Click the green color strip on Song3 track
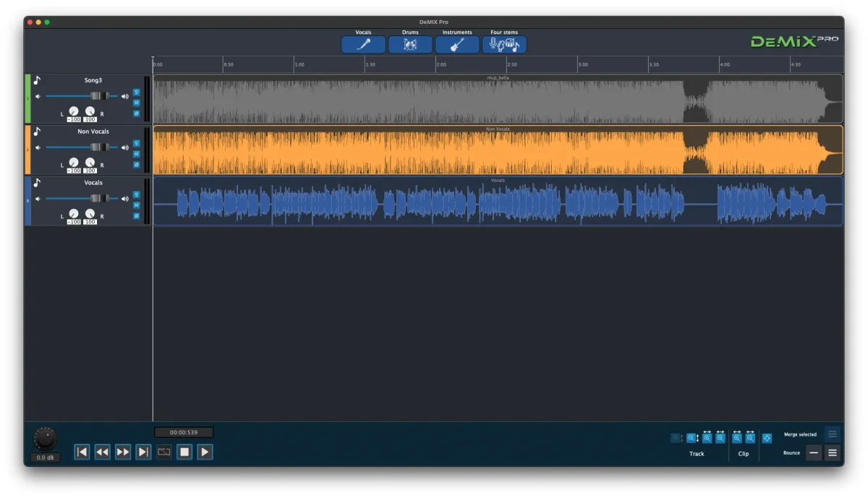The image size is (868, 498). coord(27,98)
